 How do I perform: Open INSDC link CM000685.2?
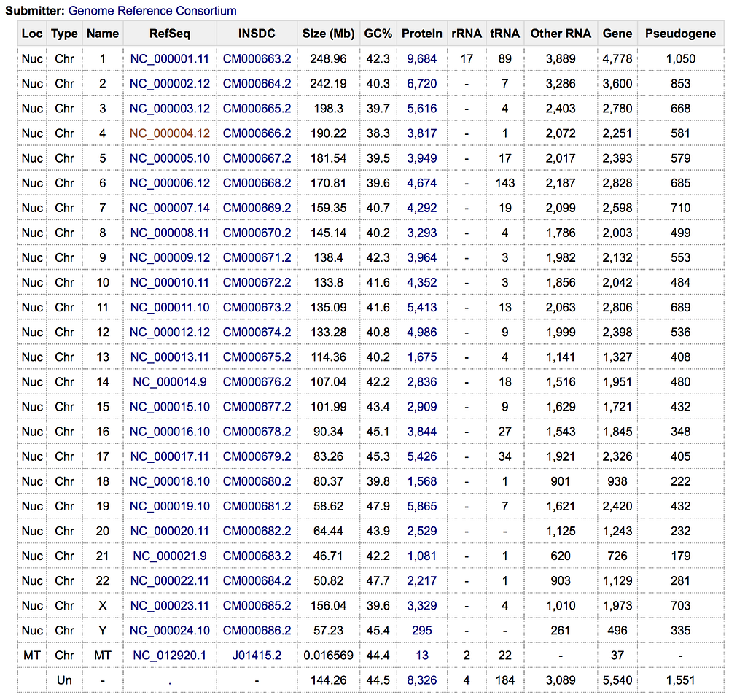click(x=257, y=606)
